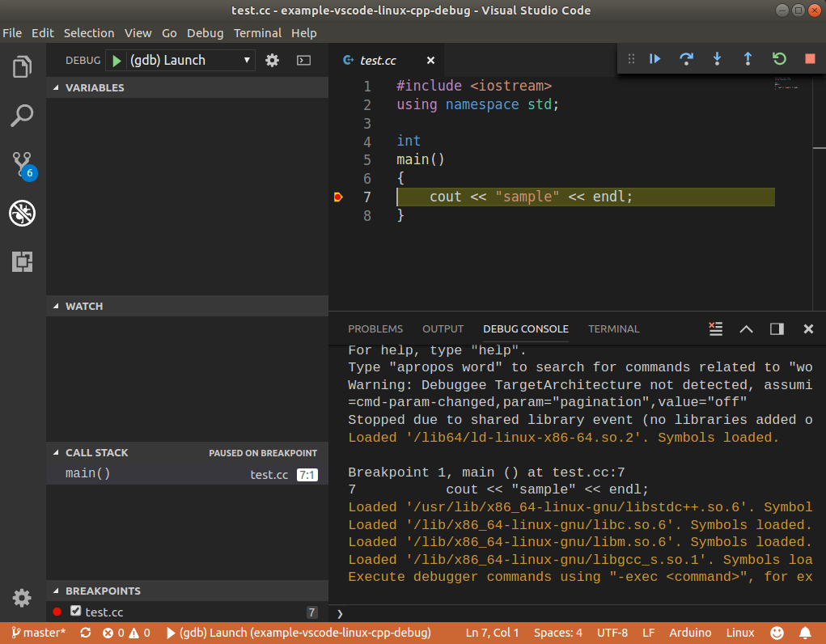Open the Go menu
The height and width of the screenshot is (644, 826).
pyautogui.click(x=169, y=33)
